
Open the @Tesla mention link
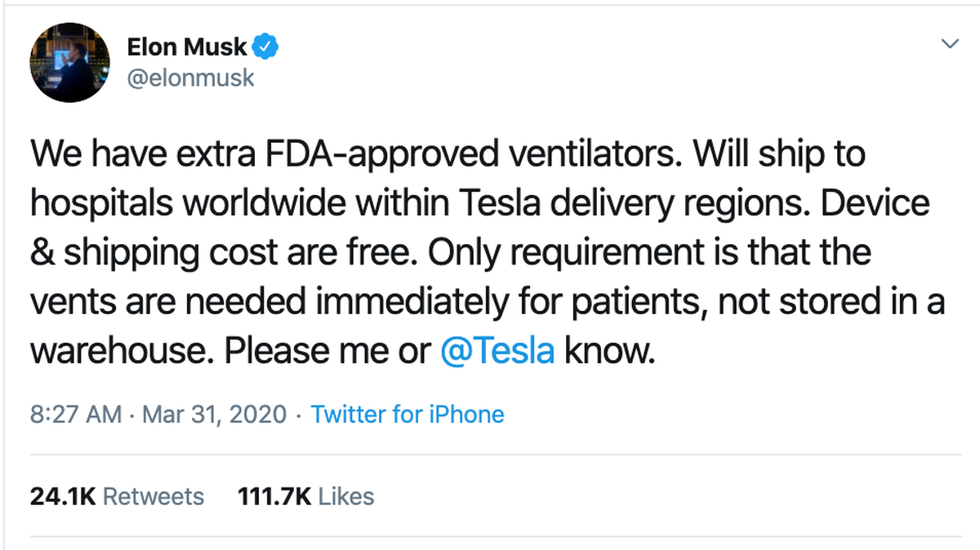(498, 352)
